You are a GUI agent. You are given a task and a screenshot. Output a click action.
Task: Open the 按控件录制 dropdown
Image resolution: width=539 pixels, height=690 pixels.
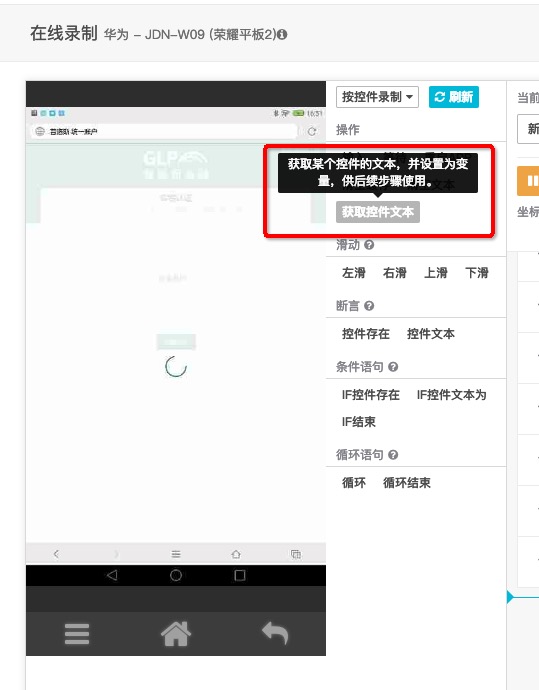(378, 97)
